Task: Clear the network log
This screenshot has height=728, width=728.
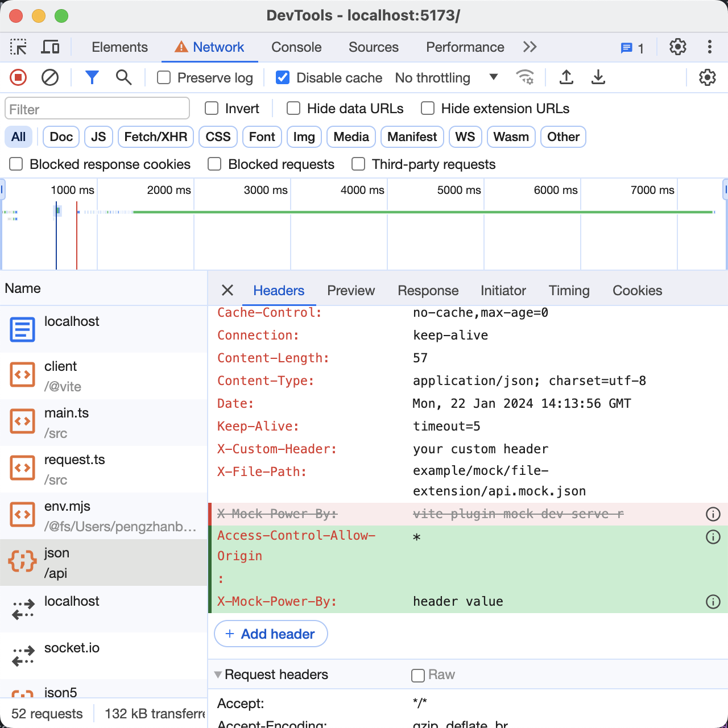Action: coord(50,77)
